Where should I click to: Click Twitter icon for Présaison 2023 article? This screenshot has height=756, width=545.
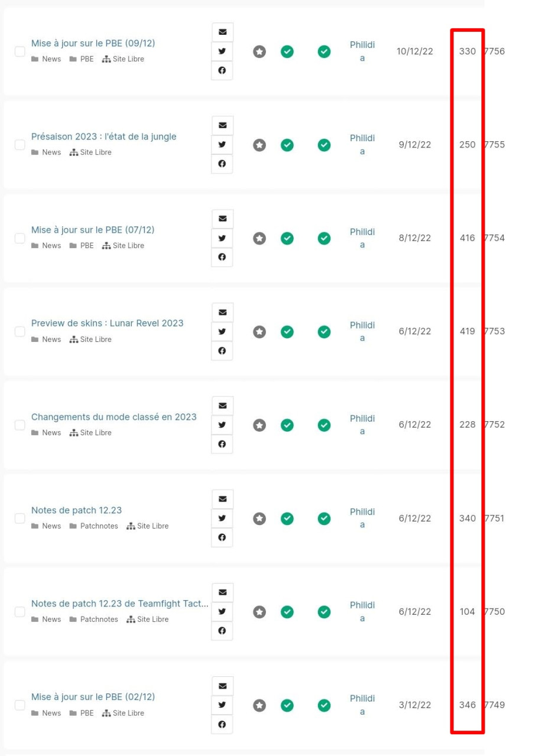pos(222,145)
